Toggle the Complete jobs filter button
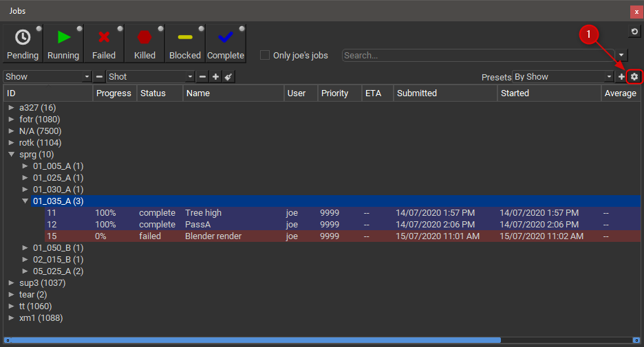The image size is (644, 347). pyautogui.click(x=226, y=44)
